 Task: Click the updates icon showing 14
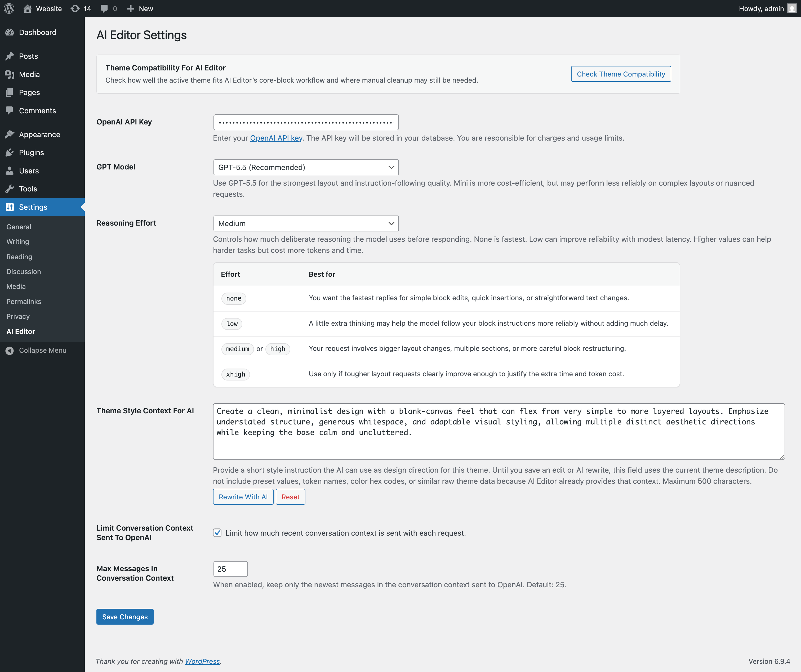pos(75,8)
